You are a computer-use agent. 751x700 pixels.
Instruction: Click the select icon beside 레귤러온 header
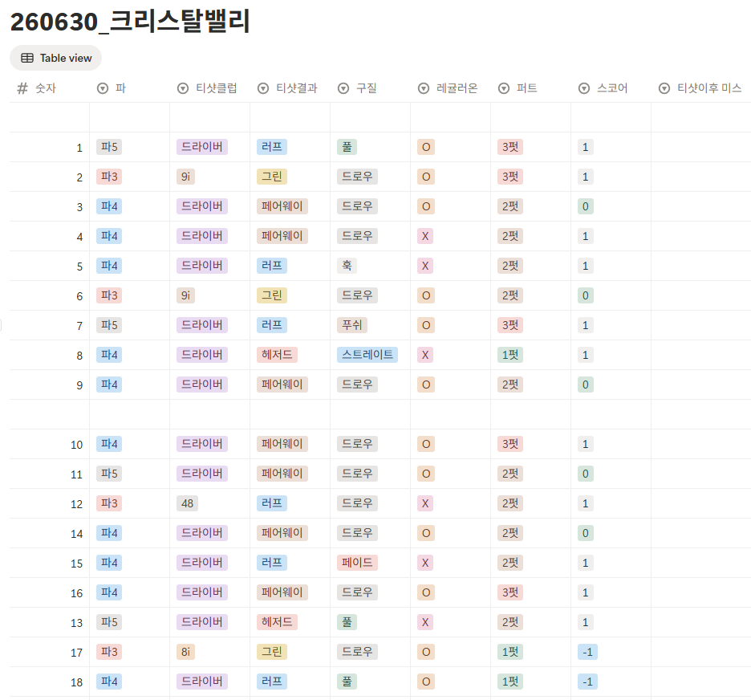coord(424,88)
